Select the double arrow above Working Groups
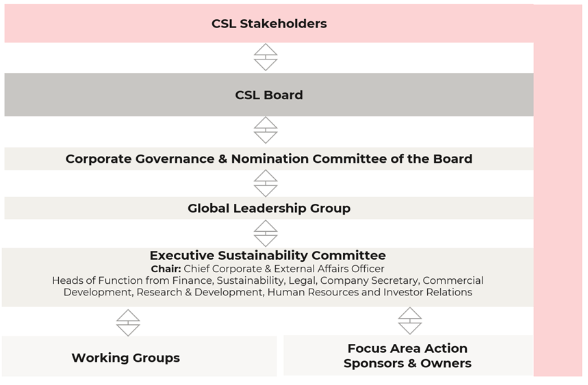 (x=128, y=323)
